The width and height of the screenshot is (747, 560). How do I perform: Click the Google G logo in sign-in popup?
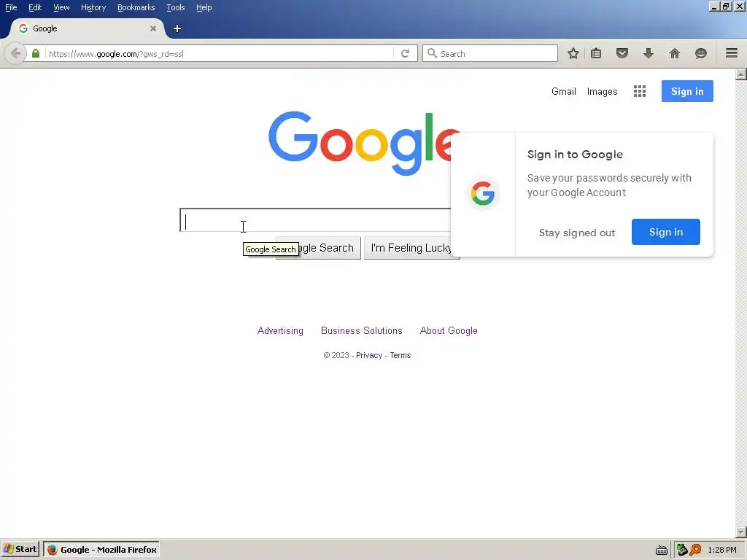click(483, 193)
